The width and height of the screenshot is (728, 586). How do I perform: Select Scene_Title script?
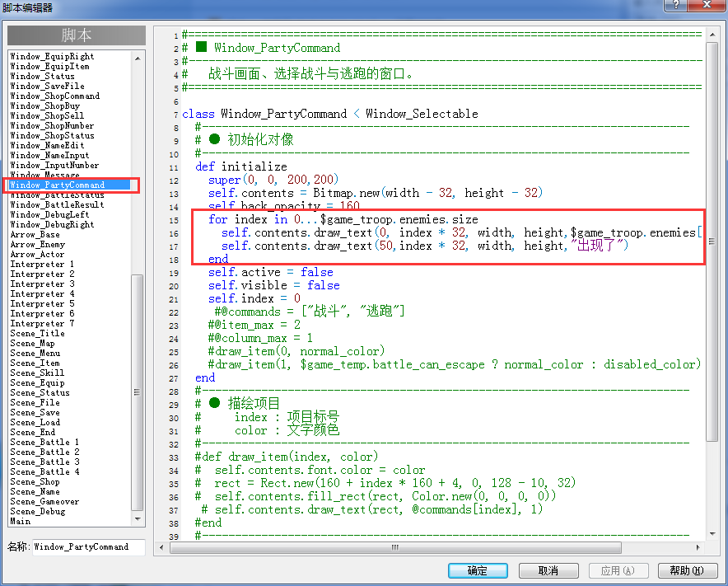tap(38, 333)
